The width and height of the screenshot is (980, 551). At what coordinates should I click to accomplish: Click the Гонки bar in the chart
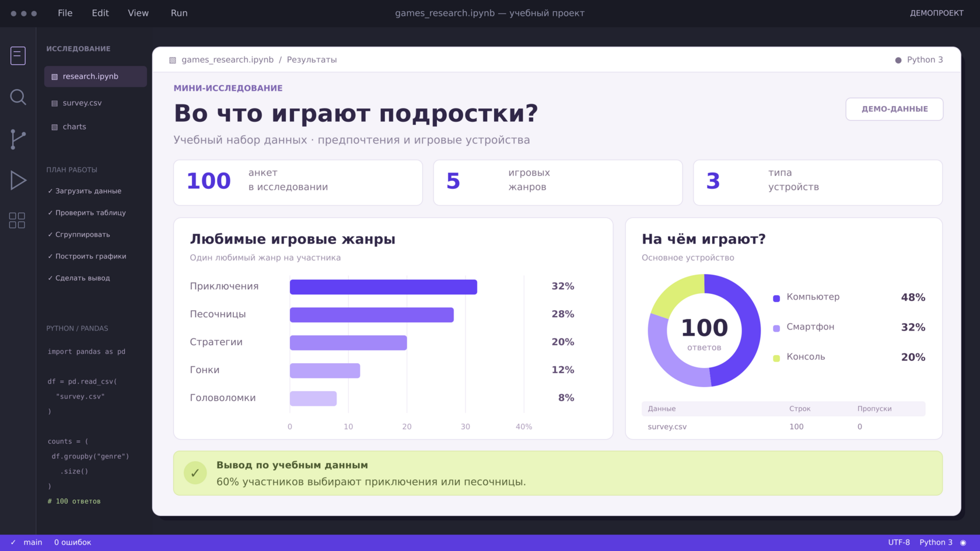[x=325, y=370]
